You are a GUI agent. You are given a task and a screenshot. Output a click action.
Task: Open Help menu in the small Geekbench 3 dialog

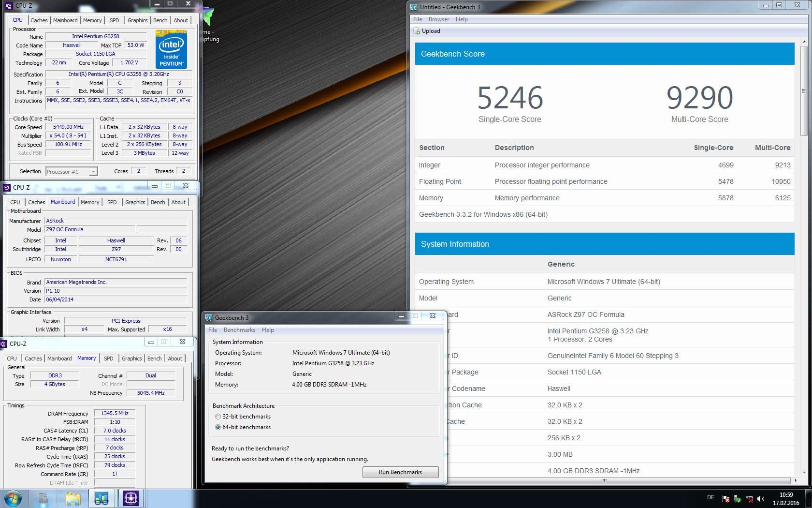[x=268, y=330]
